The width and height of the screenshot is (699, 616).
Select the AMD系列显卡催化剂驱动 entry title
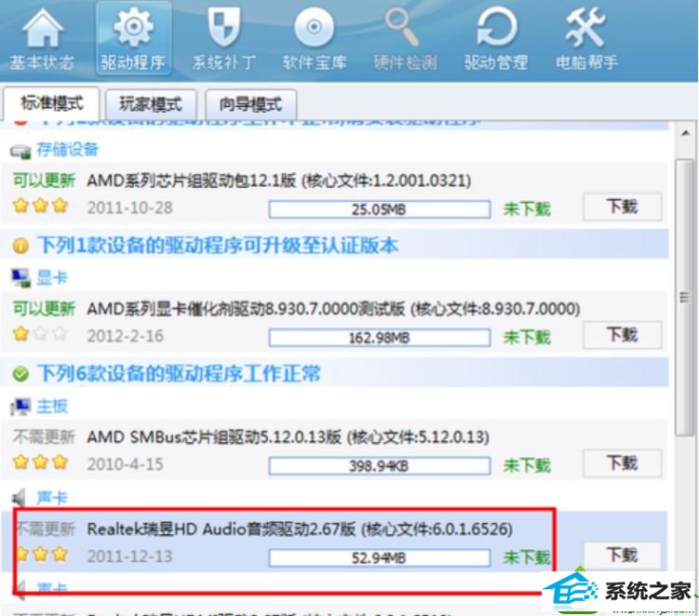tap(333, 309)
